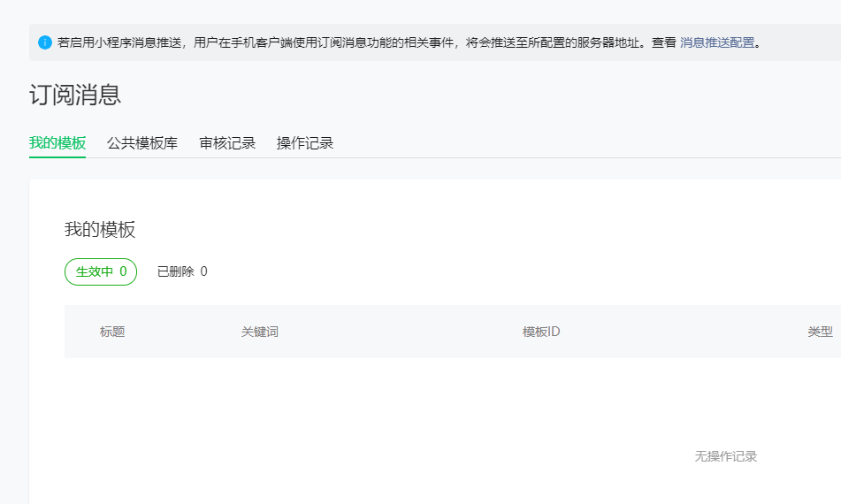
Task: Click the 关键词 column header
Action: (260, 332)
